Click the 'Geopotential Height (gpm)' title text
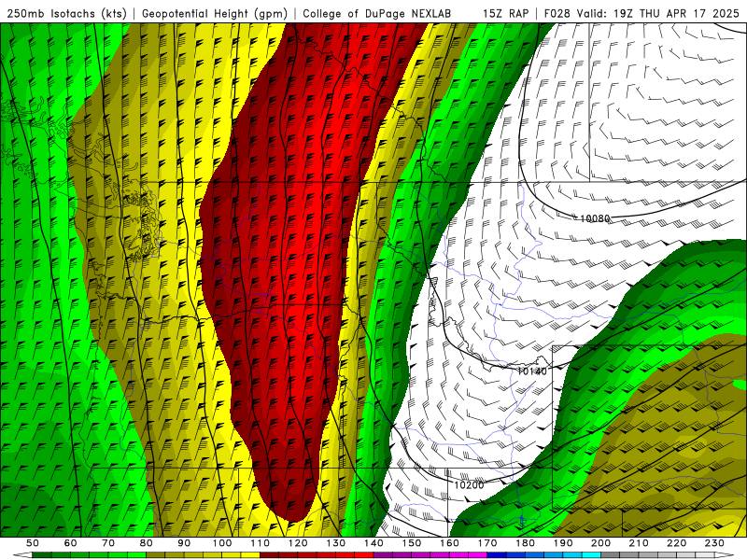Viewport: 747px width, 560px height. 215,13
